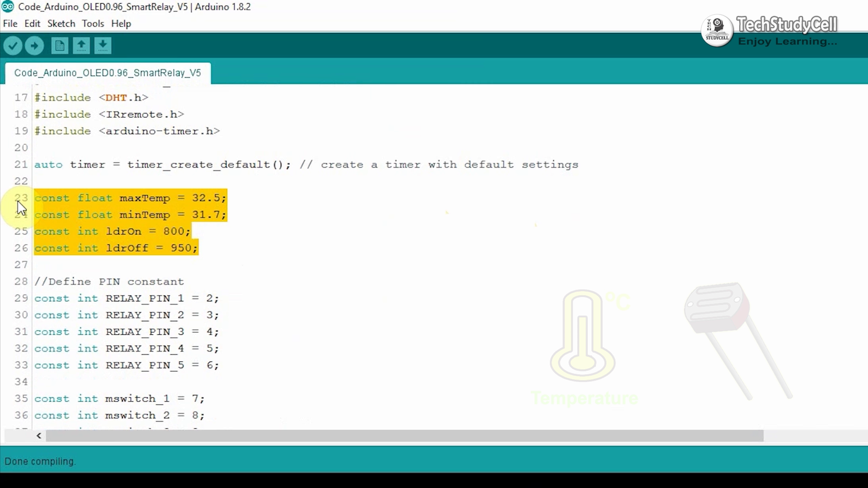The width and height of the screenshot is (868, 488).
Task: Click the left arrow of the horizontal scrollbar
Action: [x=39, y=436]
